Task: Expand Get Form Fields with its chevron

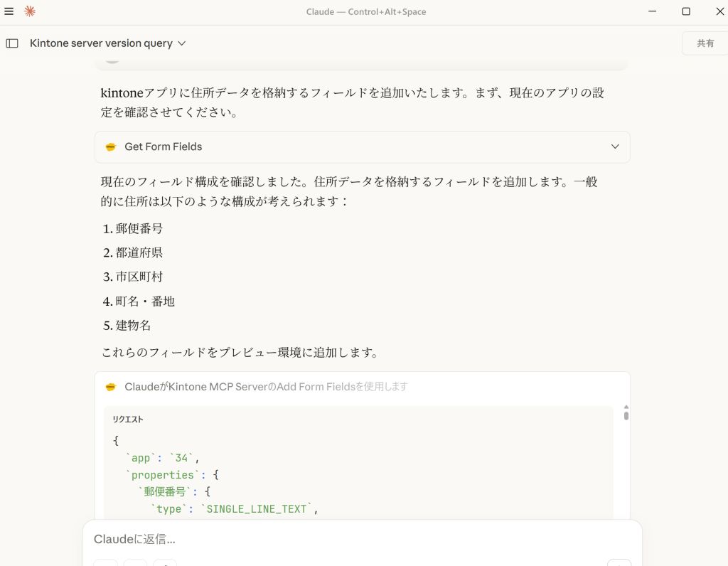Action: [615, 146]
